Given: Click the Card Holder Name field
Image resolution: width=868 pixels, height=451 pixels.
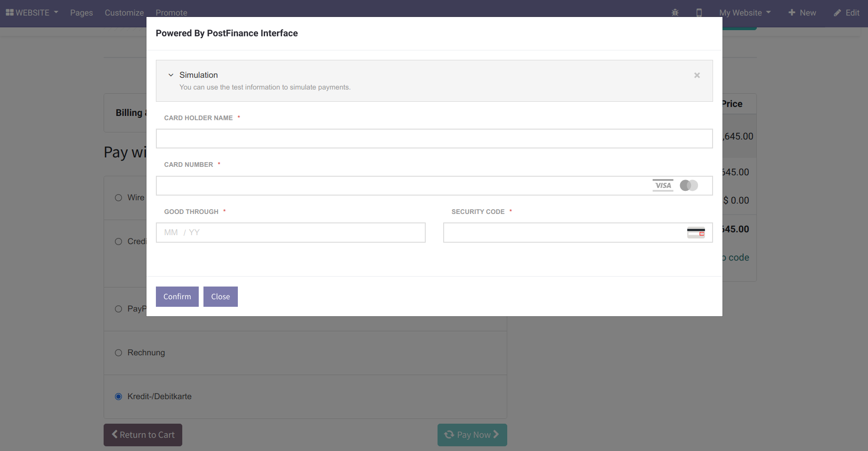Looking at the screenshot, I should [x=434, y=139].
